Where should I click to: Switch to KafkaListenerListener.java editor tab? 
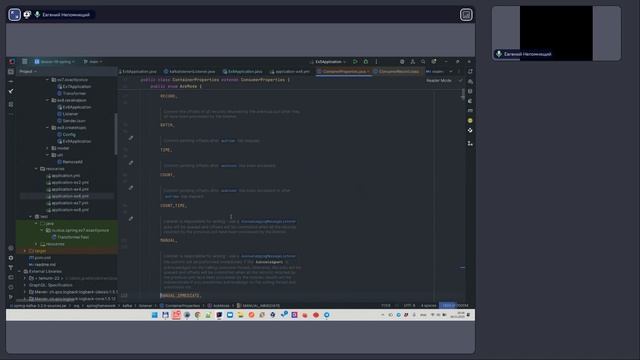(x=189, y=71)
